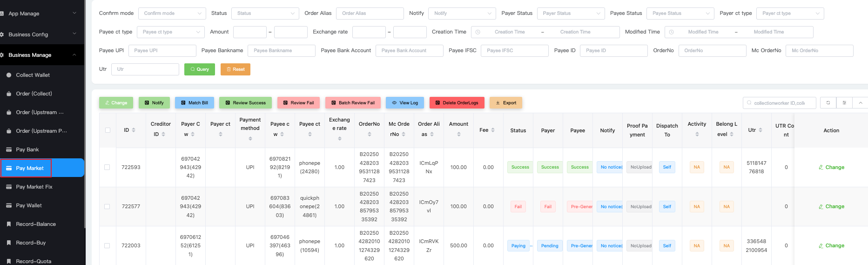Click the refresh table icon

(828, 103)
